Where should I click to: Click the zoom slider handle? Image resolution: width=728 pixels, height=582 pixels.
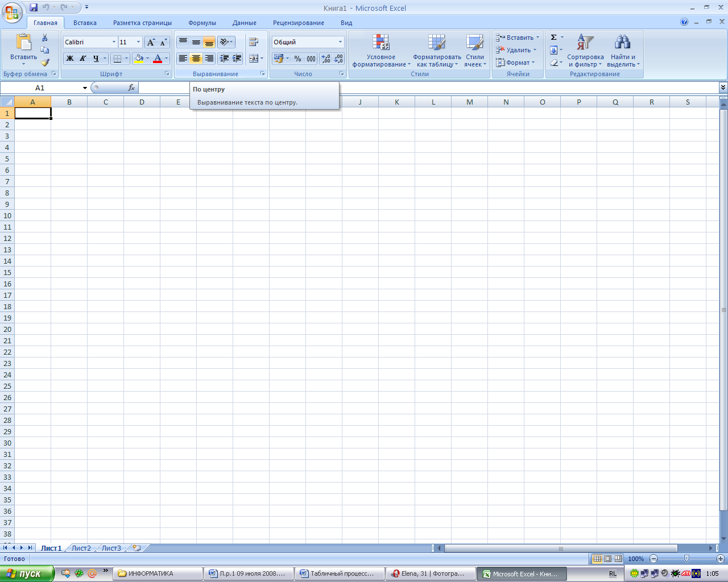(686, 559)
